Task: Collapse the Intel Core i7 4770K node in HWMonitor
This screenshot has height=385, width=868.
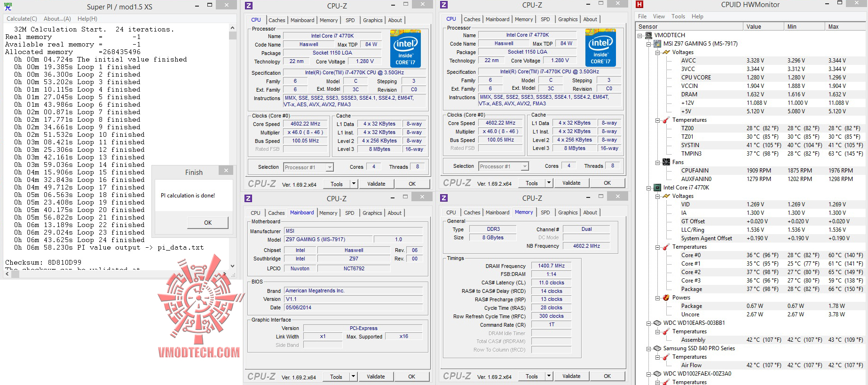Action: click(649, 188)
